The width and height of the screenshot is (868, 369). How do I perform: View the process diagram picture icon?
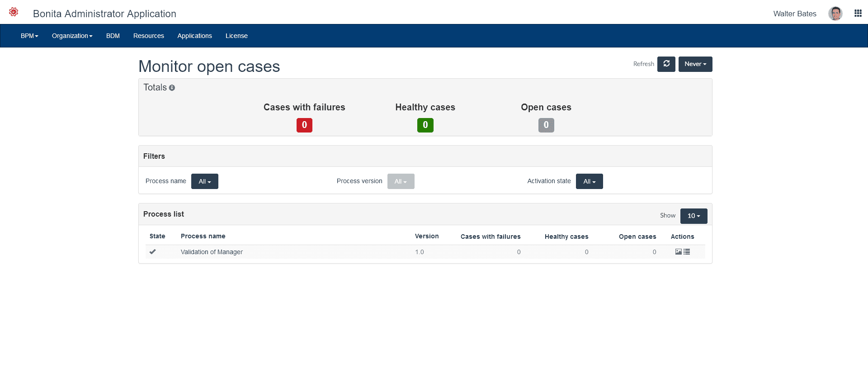click(x=678, y=252)
